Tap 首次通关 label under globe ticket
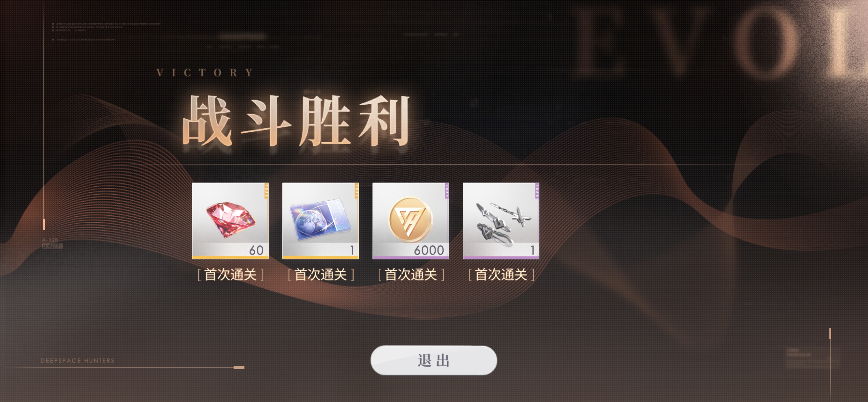 coord(321,275)
